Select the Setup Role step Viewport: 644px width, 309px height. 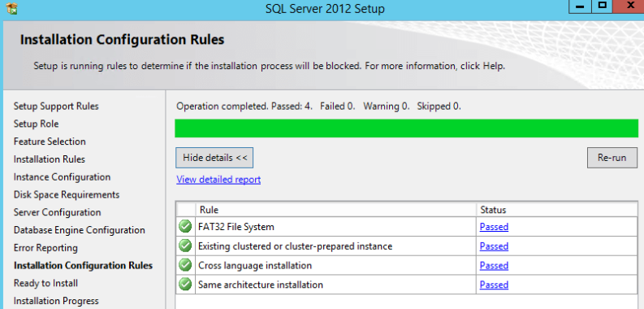(x=37, y=124)
